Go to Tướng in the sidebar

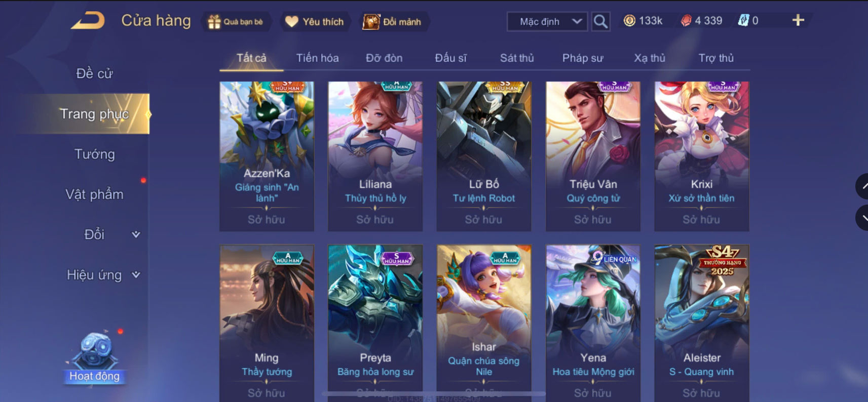pos(95,154)
